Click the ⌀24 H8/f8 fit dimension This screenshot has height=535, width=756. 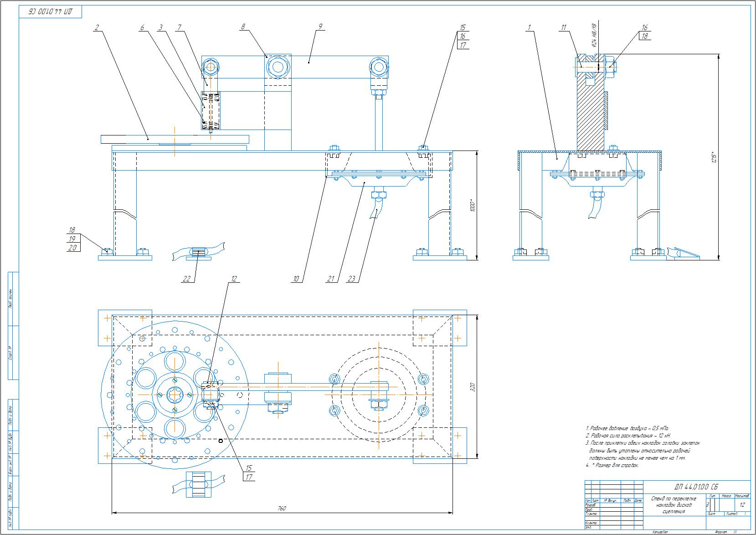(594, 36)
